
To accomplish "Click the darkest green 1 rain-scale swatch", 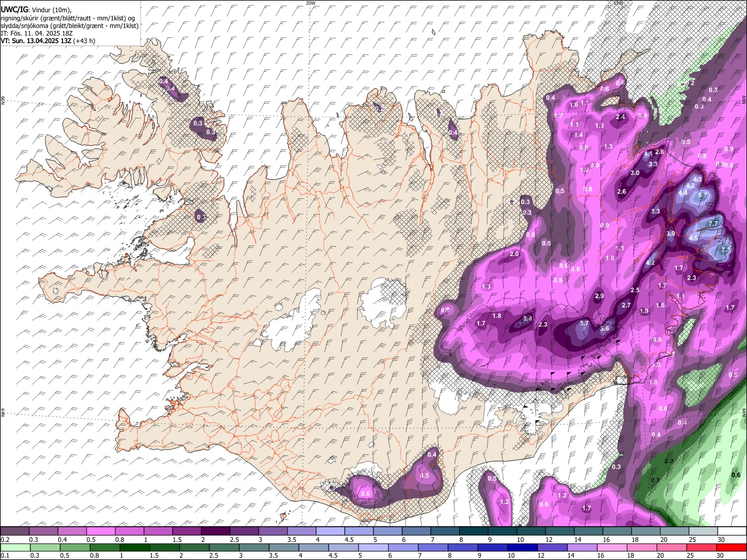I will [x=134, y=547].
